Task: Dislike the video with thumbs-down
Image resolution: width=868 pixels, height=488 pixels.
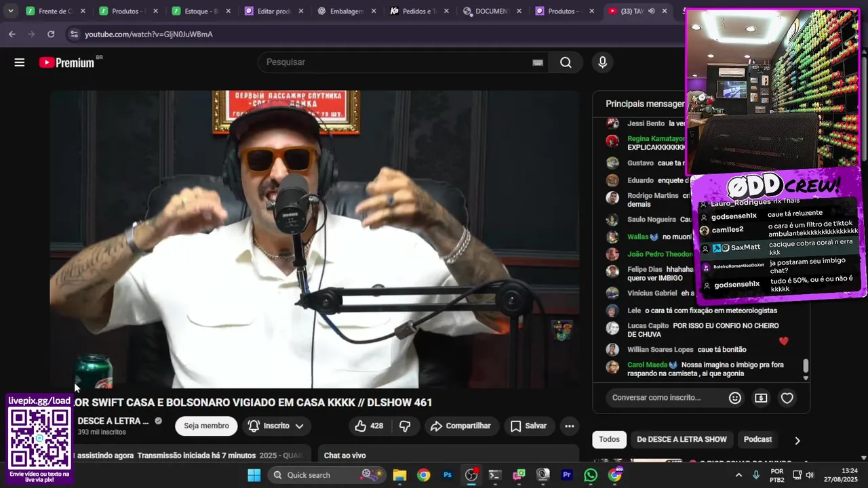Action: coord(405,426)
